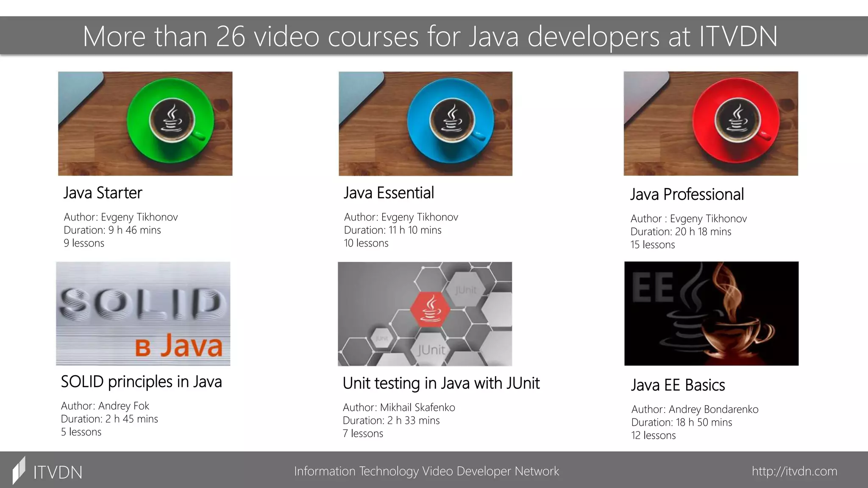Open the Java Professional red cup thumbnail
Viewport: 868px width, 488px height.
point(711,124)
